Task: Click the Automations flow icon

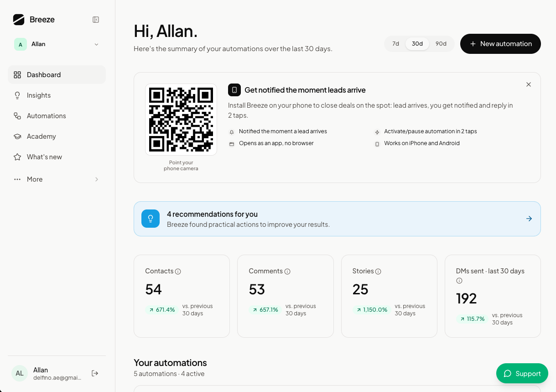Action: tap(17, 116)
